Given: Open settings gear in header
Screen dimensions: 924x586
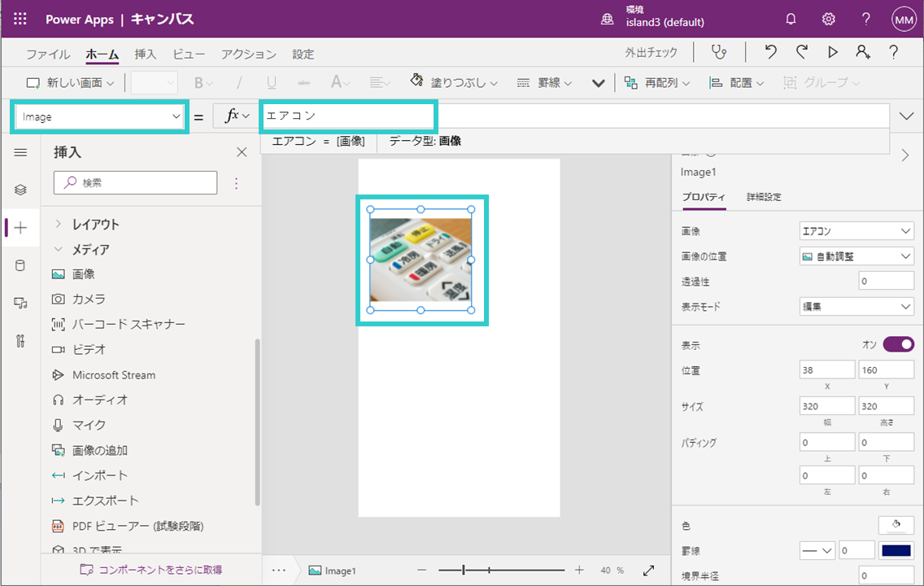Looking at the screenshot, I should pos(829,19).
